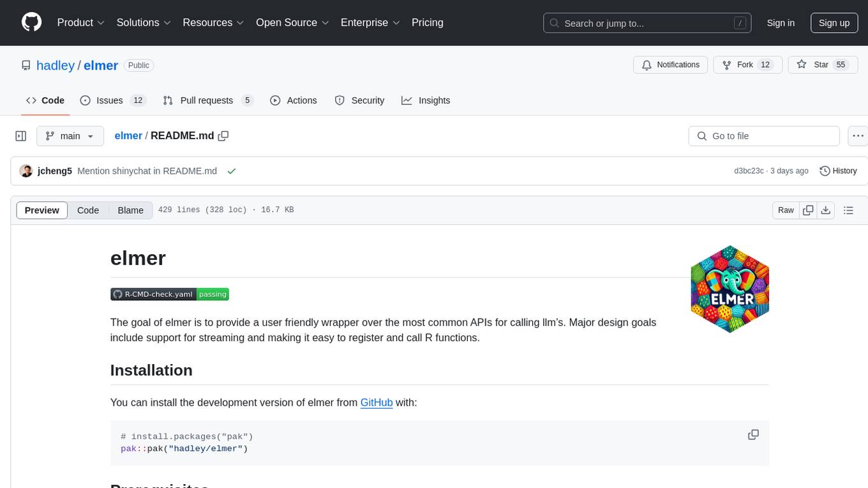This screenshot has height=488, width=868.
Task: Open the Product menu dropdown
Action: pos(81,22)
